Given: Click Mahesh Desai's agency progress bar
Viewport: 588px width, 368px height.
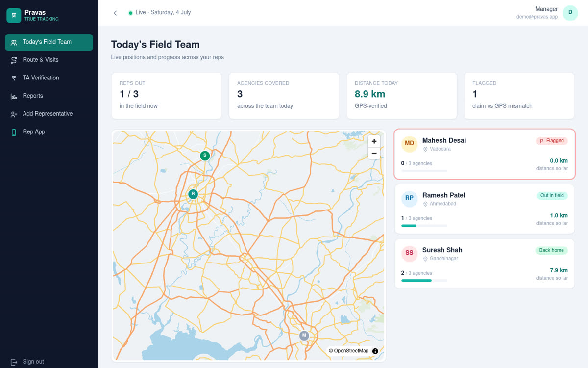Looking at the screenshot, I should 424,171.
